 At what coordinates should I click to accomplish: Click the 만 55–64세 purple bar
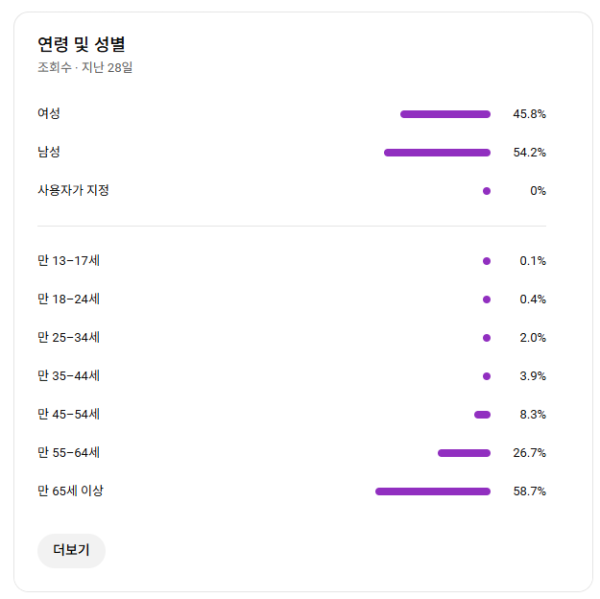pyautogui.click(x=464, y=453)
